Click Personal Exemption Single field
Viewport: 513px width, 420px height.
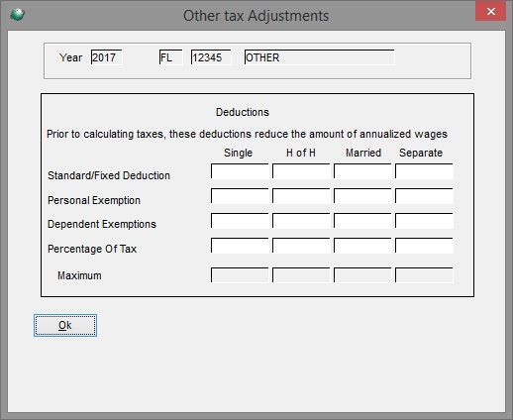tap(240, 196)
